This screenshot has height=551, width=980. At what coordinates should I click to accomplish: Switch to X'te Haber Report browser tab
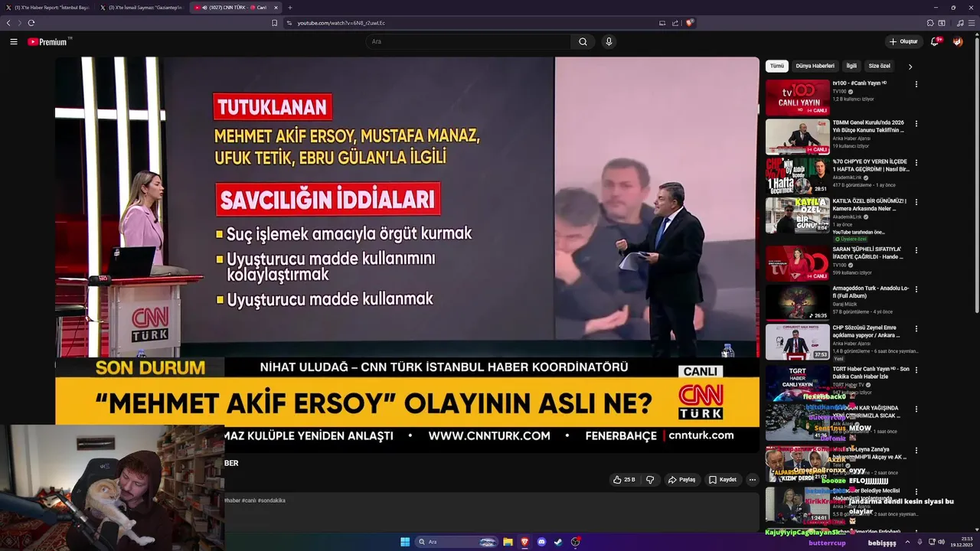click(x=48, y=8)
